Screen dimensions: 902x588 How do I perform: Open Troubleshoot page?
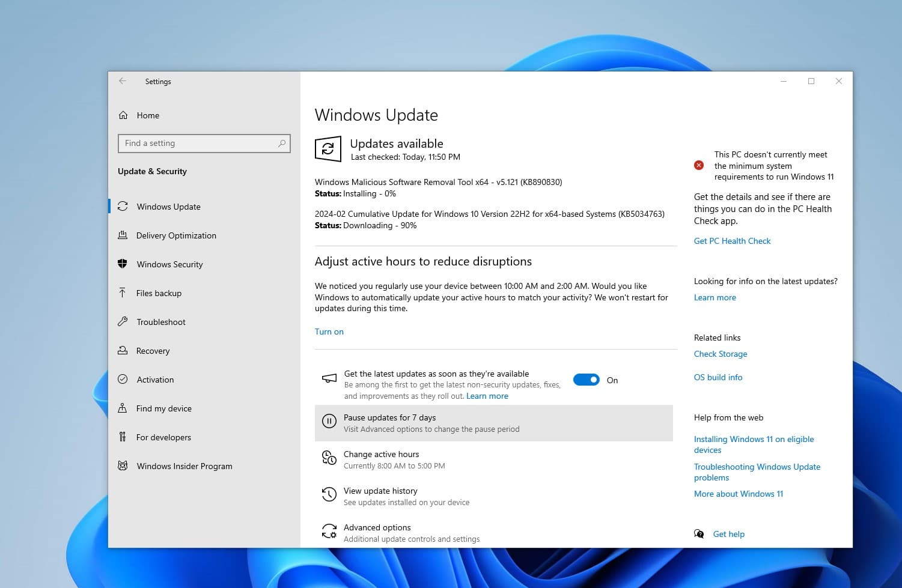pyautogui.click(x=204, y=321)
